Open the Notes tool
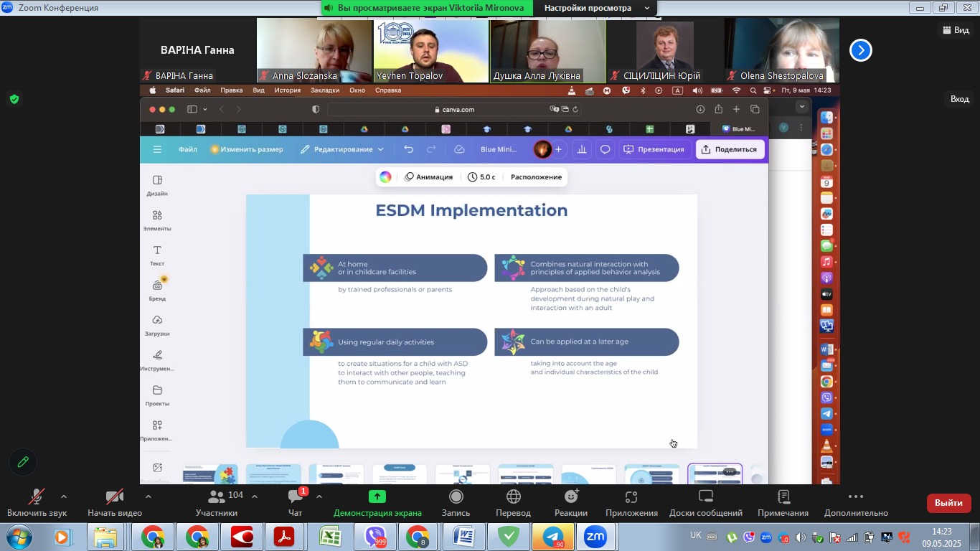The image size is (980, 551). coord(783,503)
